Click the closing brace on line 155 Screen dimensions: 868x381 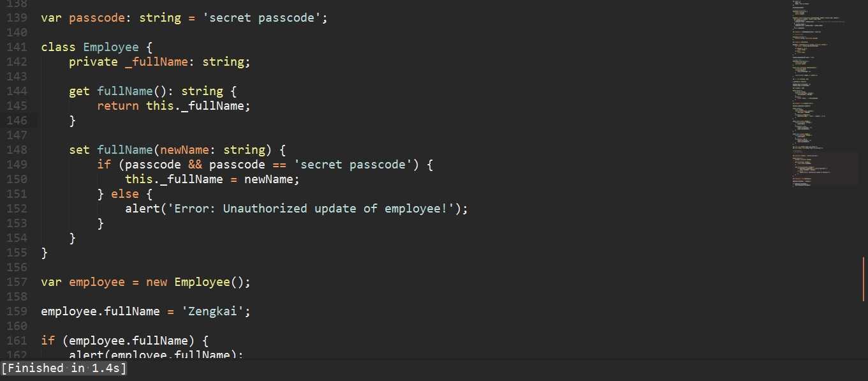[44, 253]
